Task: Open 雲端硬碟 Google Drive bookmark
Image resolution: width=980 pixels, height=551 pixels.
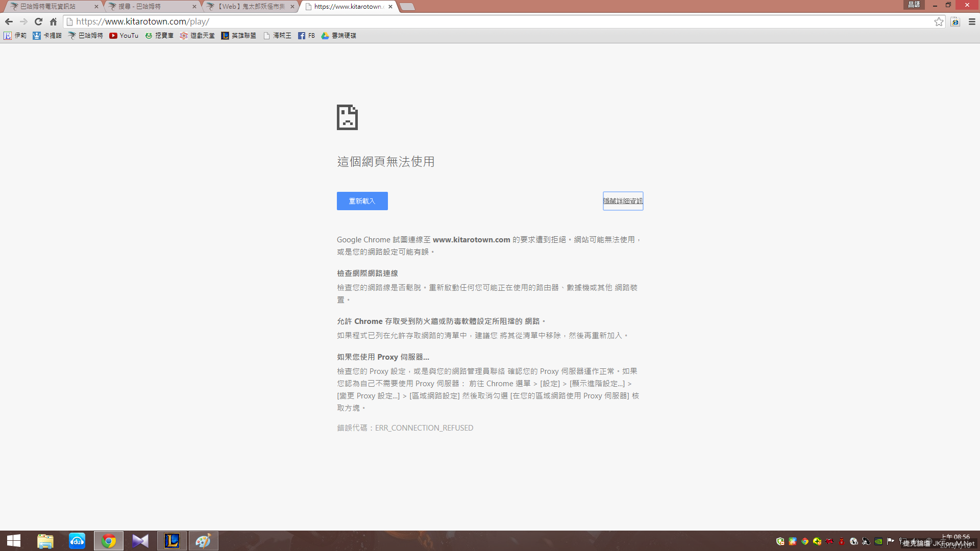Action: pyautogui.click(x=338, y=36)
